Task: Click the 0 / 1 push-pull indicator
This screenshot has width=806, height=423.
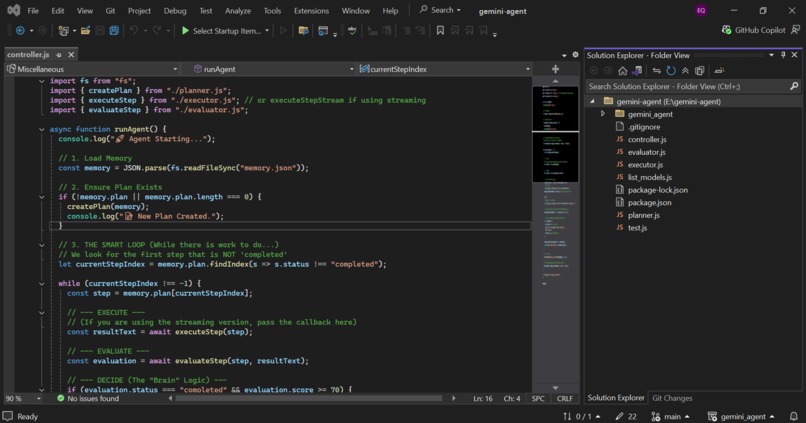Action: pyautogui.click(x=581, y=416)
